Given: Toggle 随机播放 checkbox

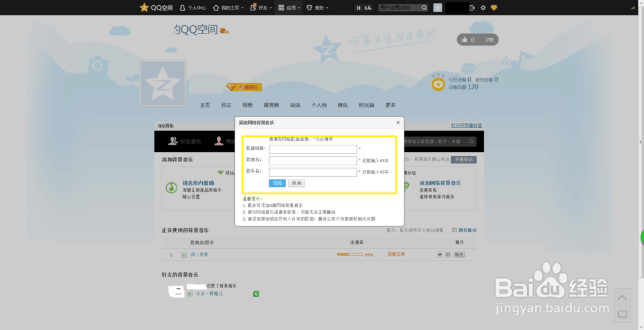Looking at the screenshot, I should point(455,230).
